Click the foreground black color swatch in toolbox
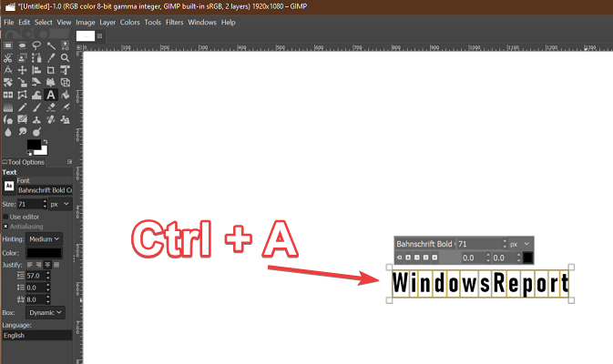 [34, 145]
